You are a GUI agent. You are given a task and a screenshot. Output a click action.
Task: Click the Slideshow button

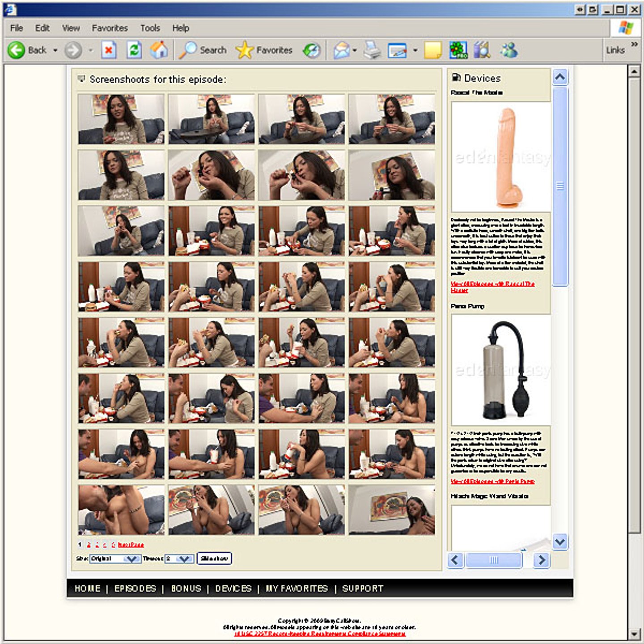click(x=214, y=559)
